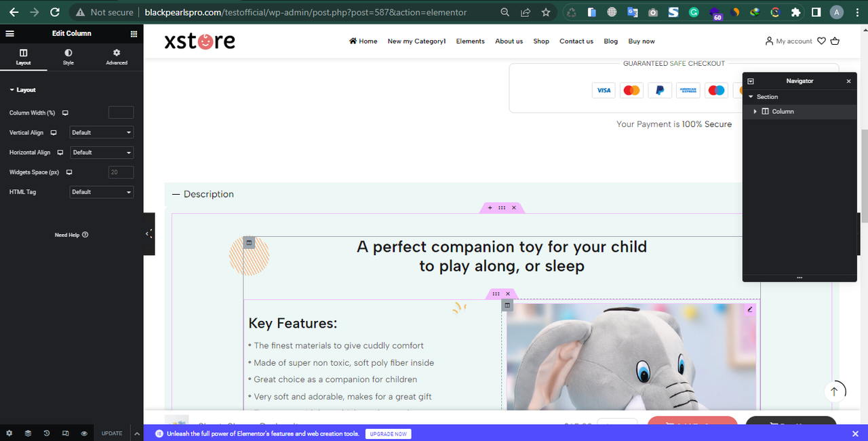Viewport: 868px width, 441px height.
Task: Open the shopping cart basket icon
Action: coord(835,41)
